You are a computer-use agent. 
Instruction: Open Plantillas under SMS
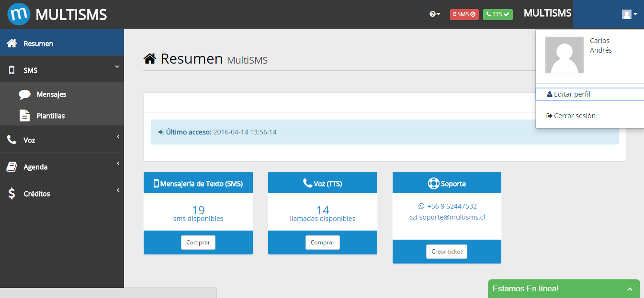[62, 116]
